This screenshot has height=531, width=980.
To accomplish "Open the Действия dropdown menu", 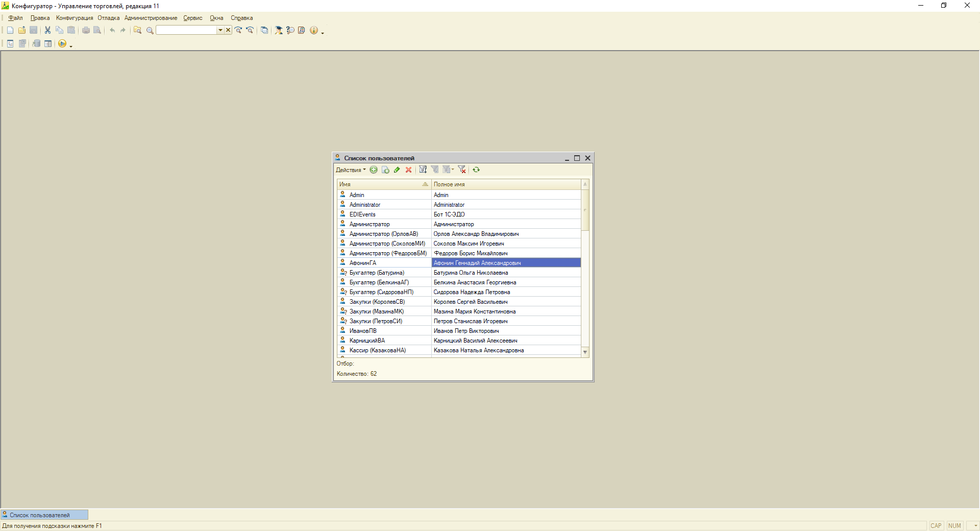I will tap(351, 170).
